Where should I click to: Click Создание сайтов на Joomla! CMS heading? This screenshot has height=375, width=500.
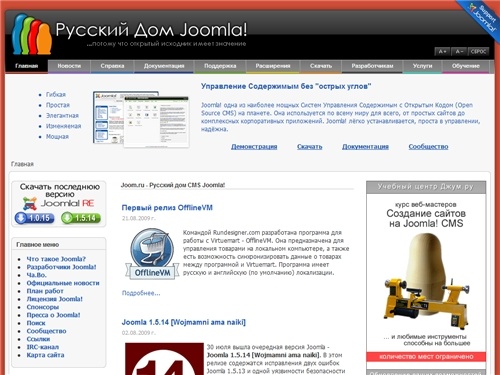click(x=426, y=218)
